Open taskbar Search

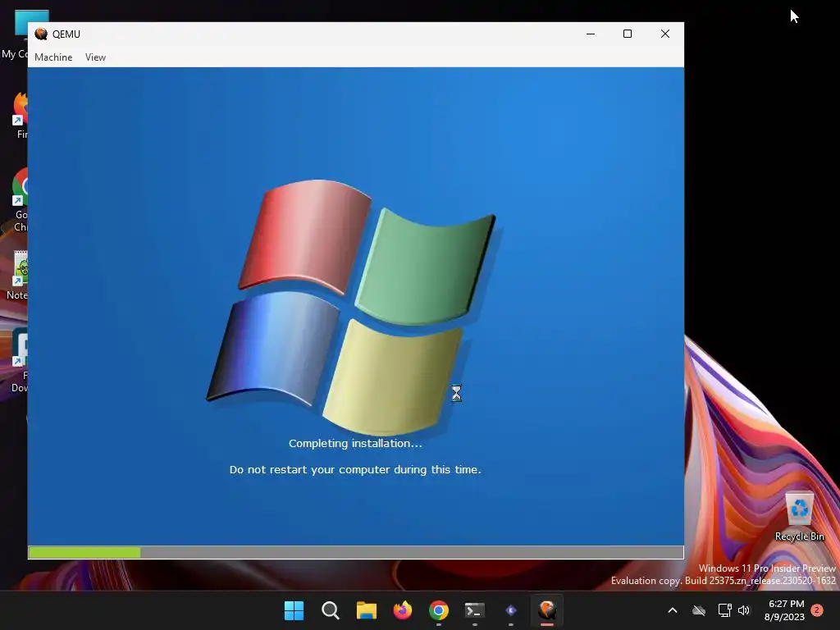point(330,610)
